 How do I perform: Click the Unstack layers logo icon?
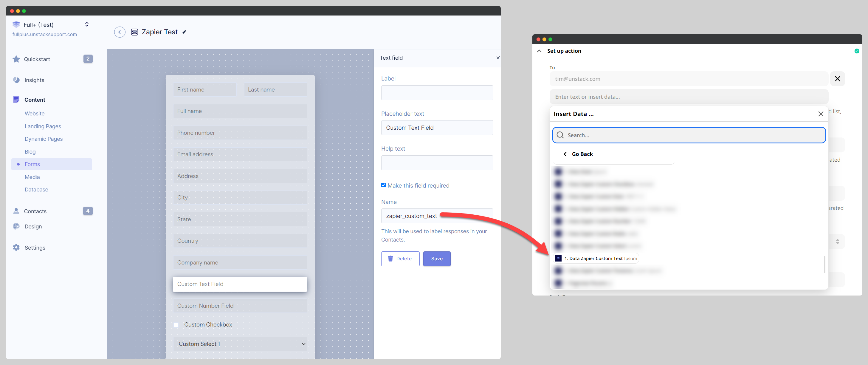tap(16, 24)
